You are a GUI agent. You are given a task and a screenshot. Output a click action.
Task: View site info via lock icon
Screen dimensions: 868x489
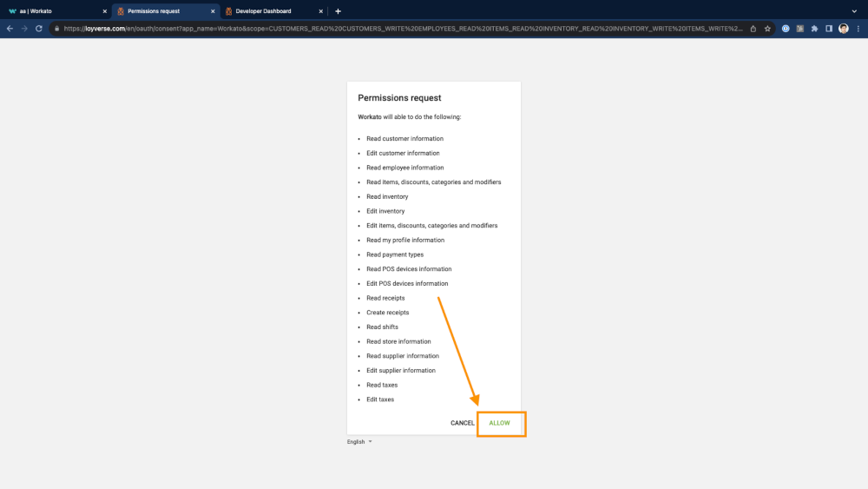click(56, 29)
